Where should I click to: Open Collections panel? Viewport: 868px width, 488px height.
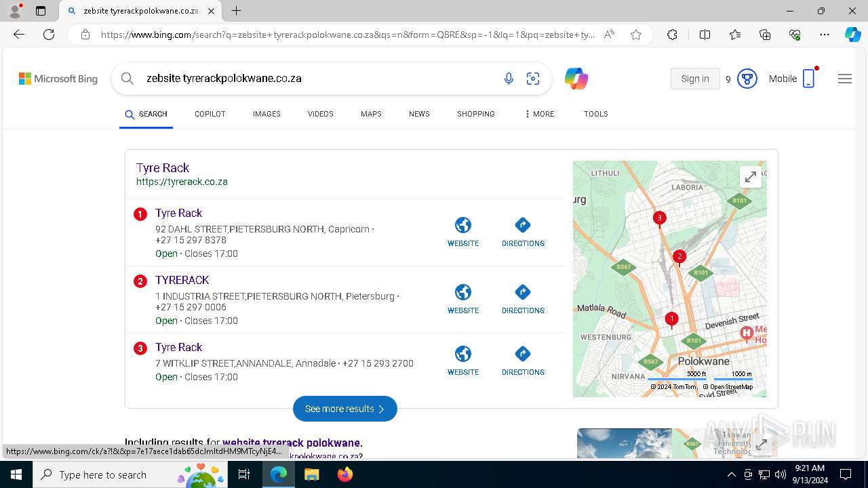(765, 35)
